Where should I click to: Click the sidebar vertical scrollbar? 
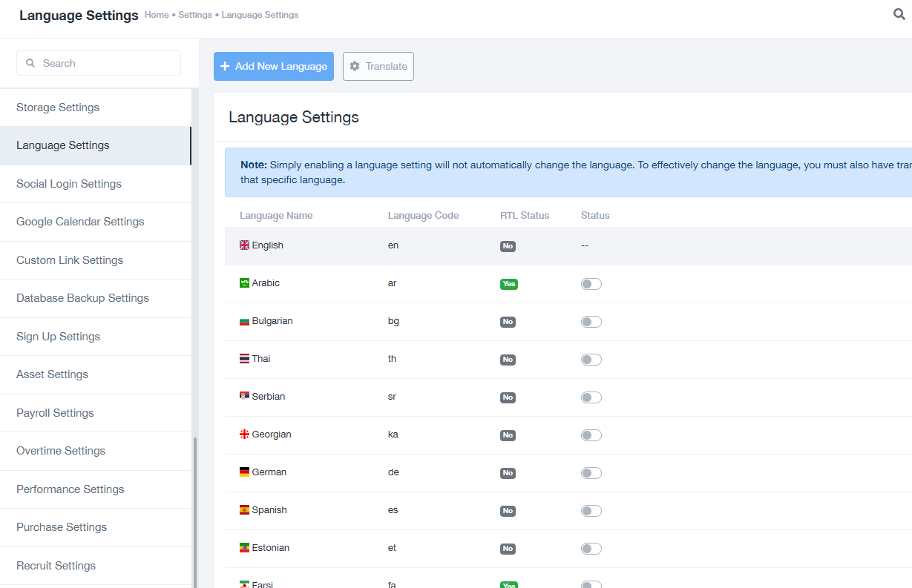195,512
